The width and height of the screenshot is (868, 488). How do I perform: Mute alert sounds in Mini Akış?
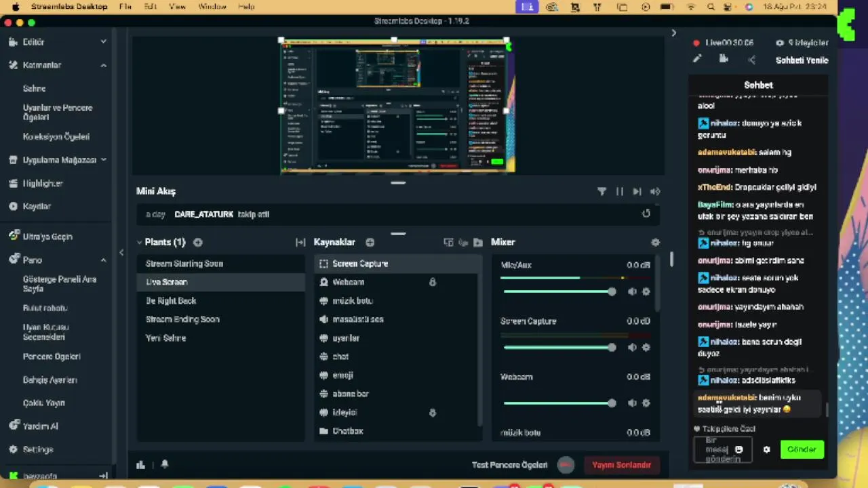tap(655, 192)
